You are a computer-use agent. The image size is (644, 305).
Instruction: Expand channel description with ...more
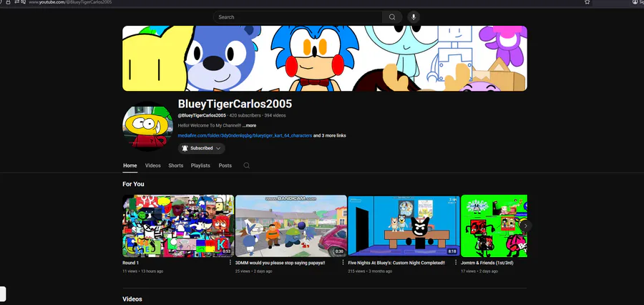coord(249,126)
